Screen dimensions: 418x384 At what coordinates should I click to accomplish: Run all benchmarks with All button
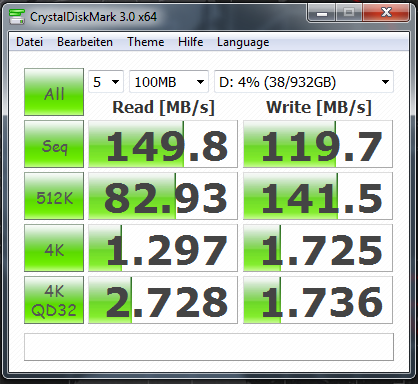coord(54,92)
